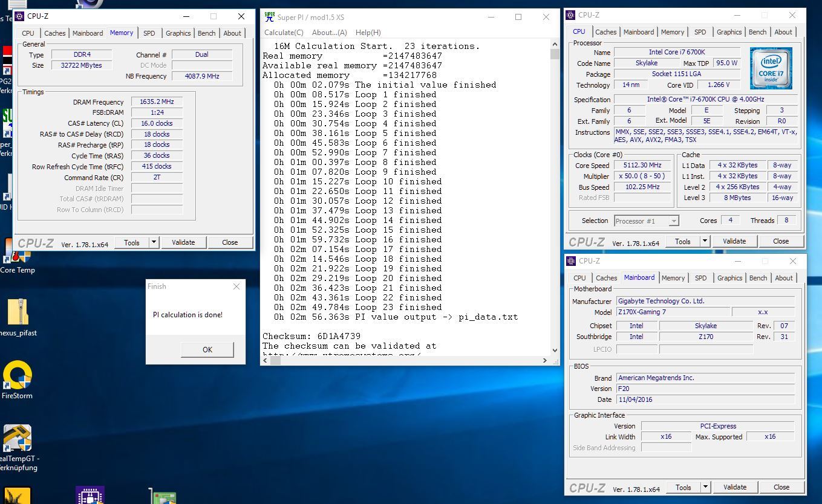
Task: Open Bench tab in CPU-Z Memory window
Action: [206, 33]
